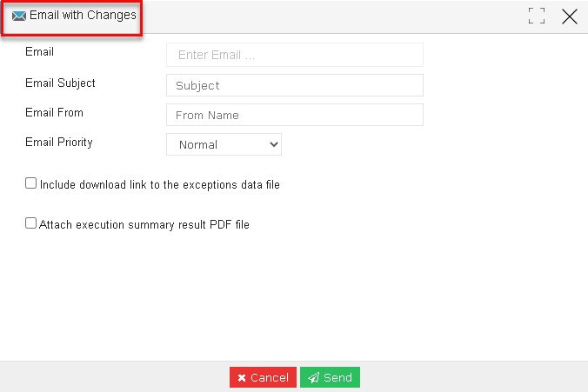588x392 pixels.
Task: Click the 'Email From' field label
Action: [55, 112]
